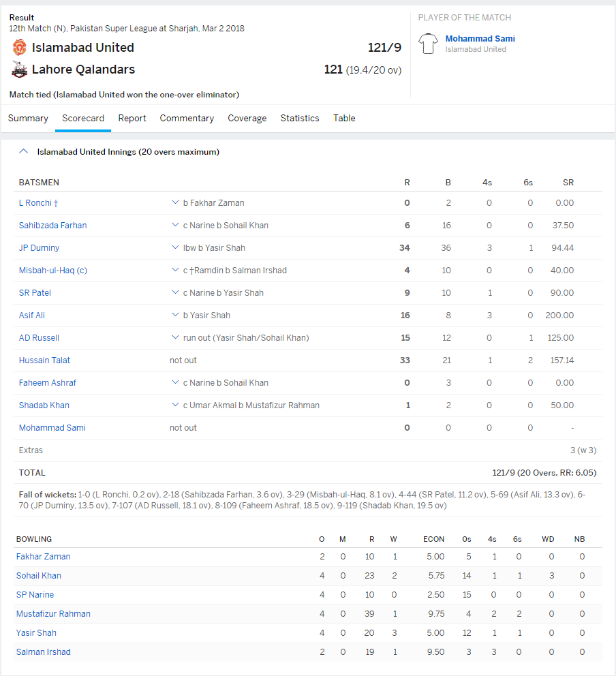Click the Islamabad United team logo

19,48
